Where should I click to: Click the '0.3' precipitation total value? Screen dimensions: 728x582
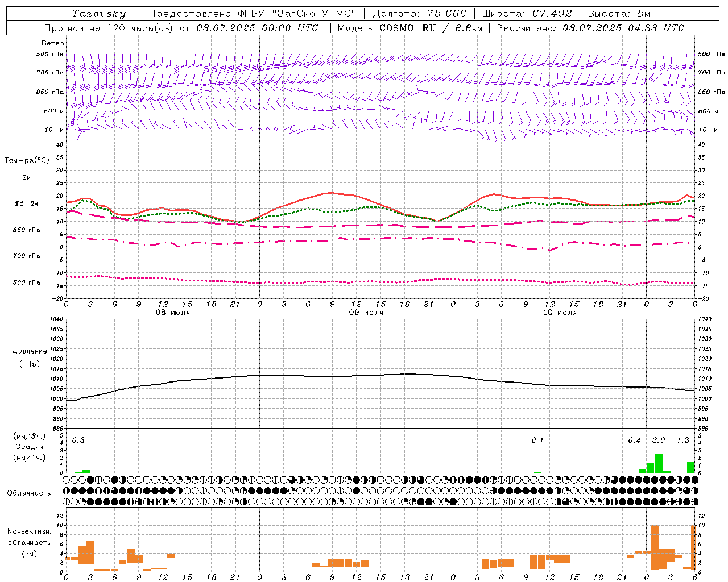78,440
